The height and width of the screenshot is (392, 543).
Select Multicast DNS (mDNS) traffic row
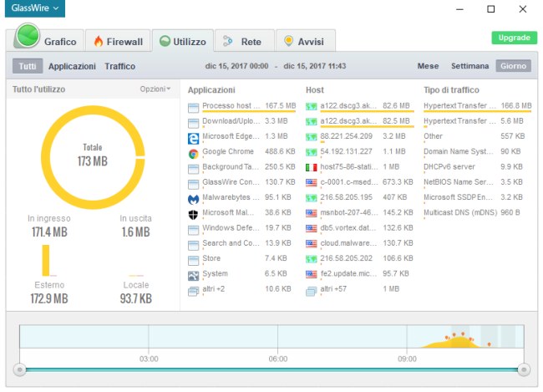coord(477,212)
